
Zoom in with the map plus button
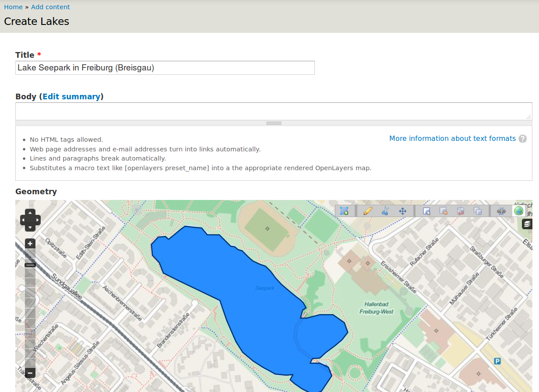pyautogui.click(x=30, y=244)
